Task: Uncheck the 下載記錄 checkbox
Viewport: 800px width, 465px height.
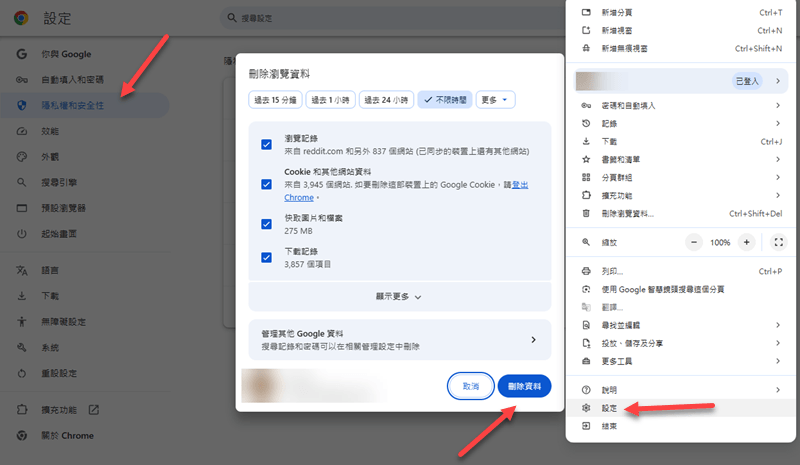Action: coord(266,257)
